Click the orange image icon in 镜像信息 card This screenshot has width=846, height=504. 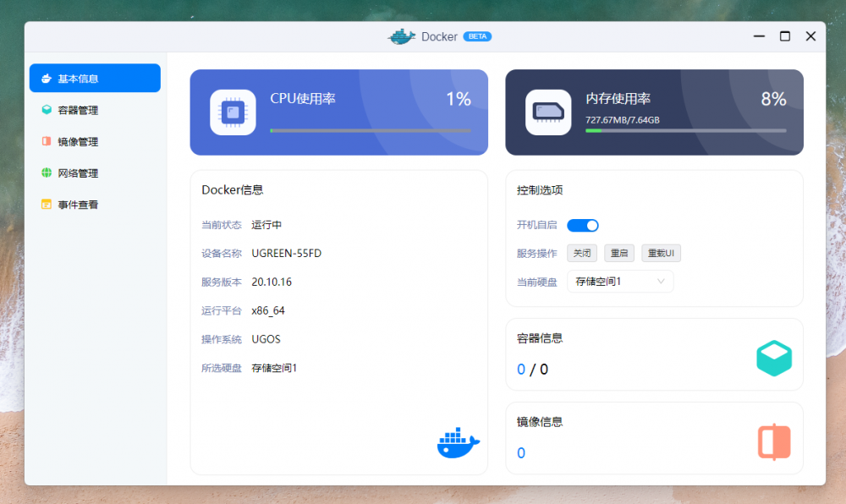tap(774, 441)
